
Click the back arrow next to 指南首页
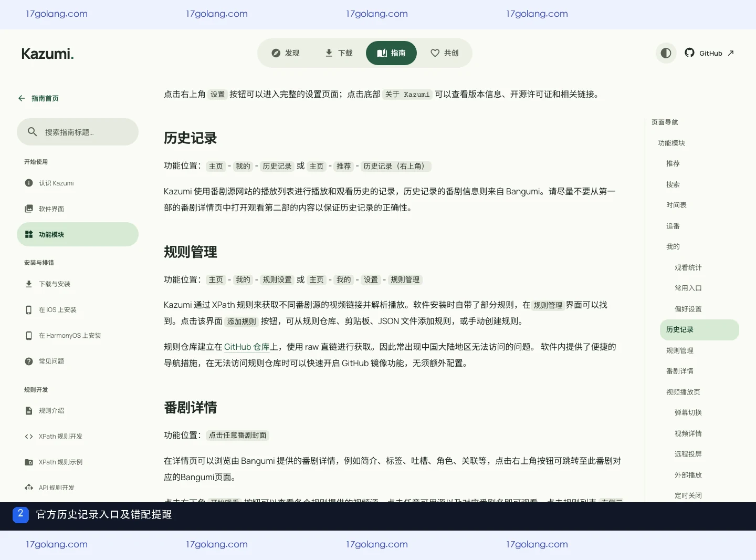click(x=22, y=98)
